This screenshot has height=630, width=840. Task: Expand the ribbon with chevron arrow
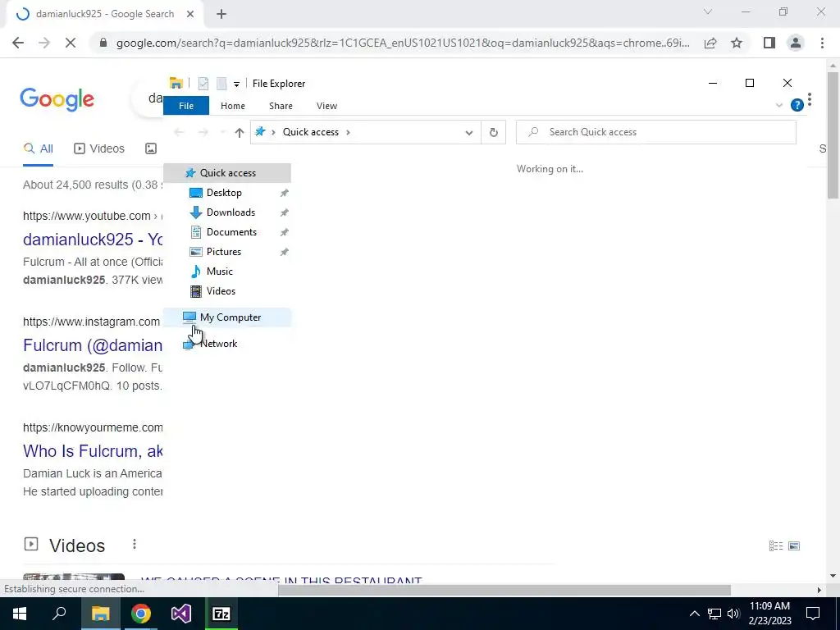[x=779, y=106]
